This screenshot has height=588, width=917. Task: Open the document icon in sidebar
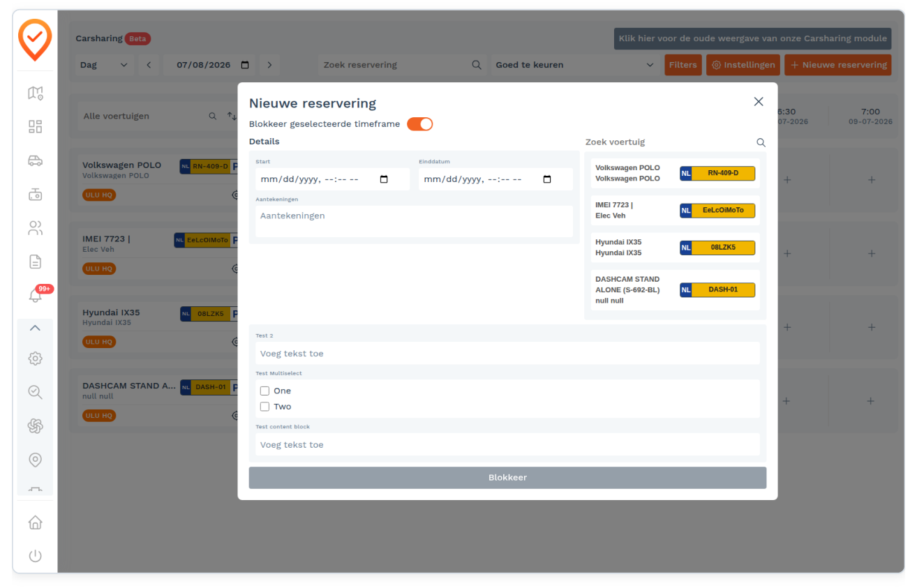click(35, 262)
